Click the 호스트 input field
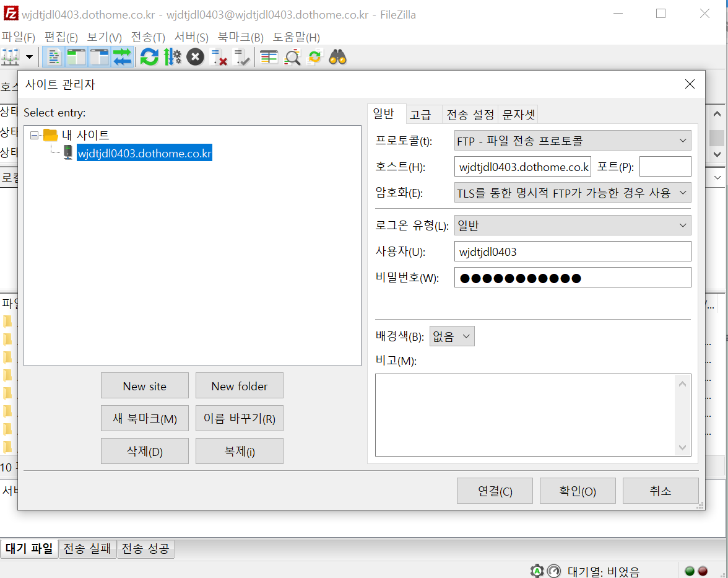 pyautogui.click(x=522, y=167)
